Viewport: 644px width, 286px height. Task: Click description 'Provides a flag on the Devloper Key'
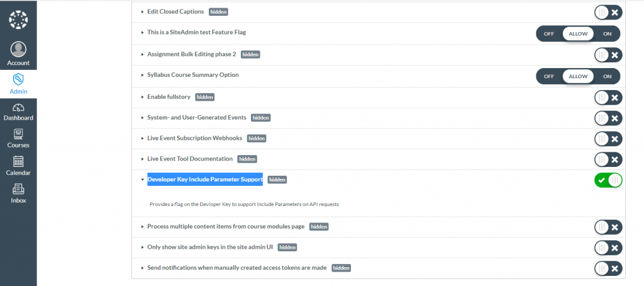tap(244, 204)
